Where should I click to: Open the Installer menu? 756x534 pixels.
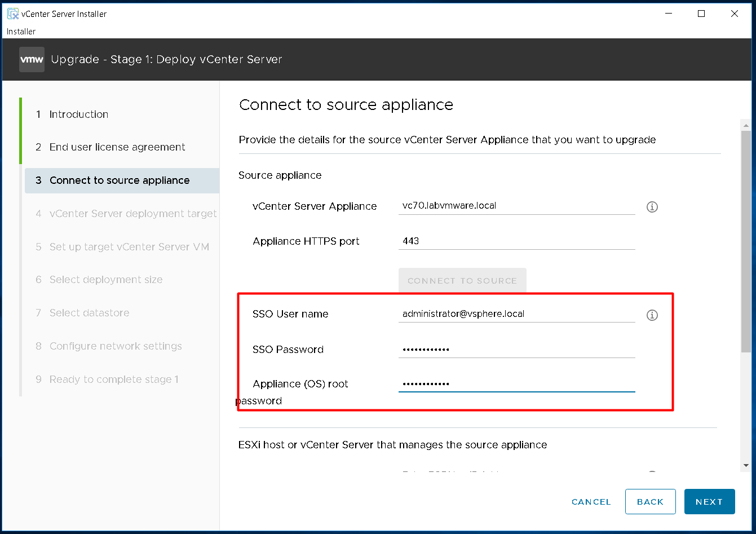pos(21,32)
